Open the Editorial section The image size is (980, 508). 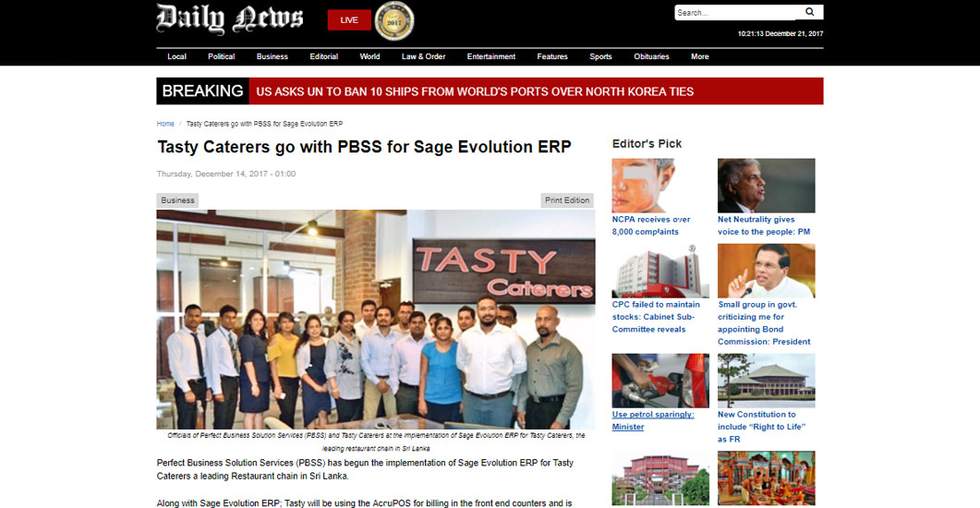click(324, 56)
